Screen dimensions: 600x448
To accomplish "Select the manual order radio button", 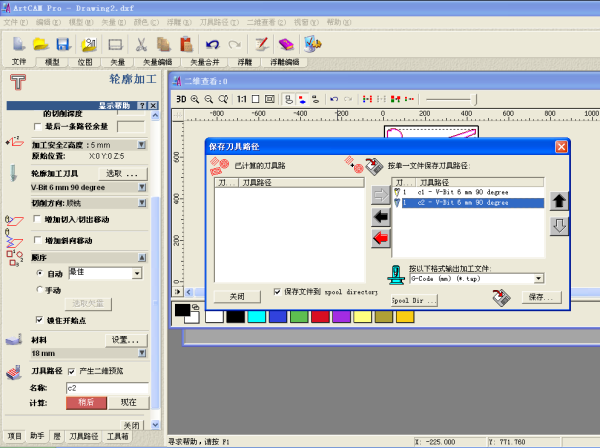I will click(39, 289).
